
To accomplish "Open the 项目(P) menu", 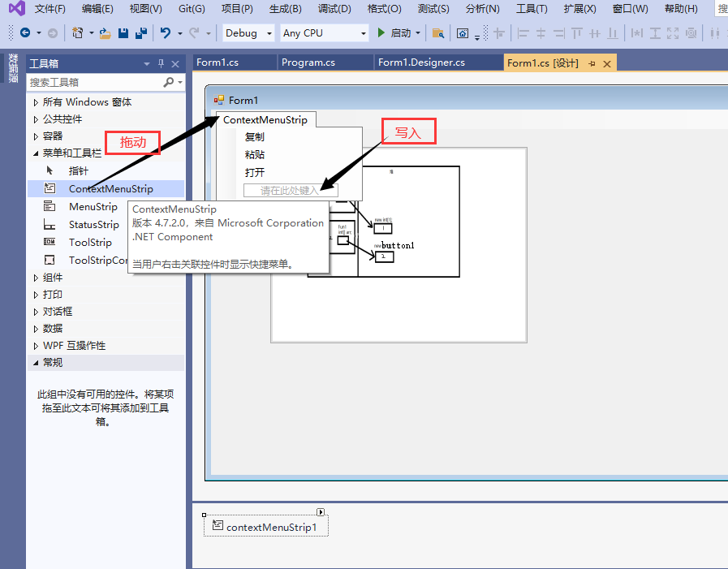I will 237,8.
